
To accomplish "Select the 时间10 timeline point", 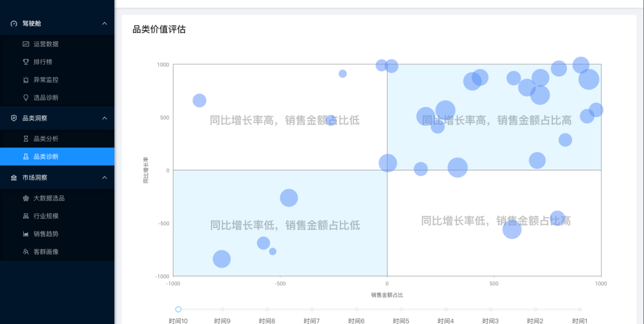I will tap(178, 309).
